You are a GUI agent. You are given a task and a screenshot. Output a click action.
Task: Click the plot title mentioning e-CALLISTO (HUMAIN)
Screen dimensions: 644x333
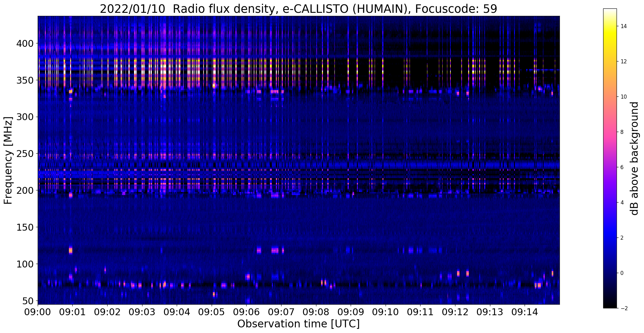tap(298, 9)
